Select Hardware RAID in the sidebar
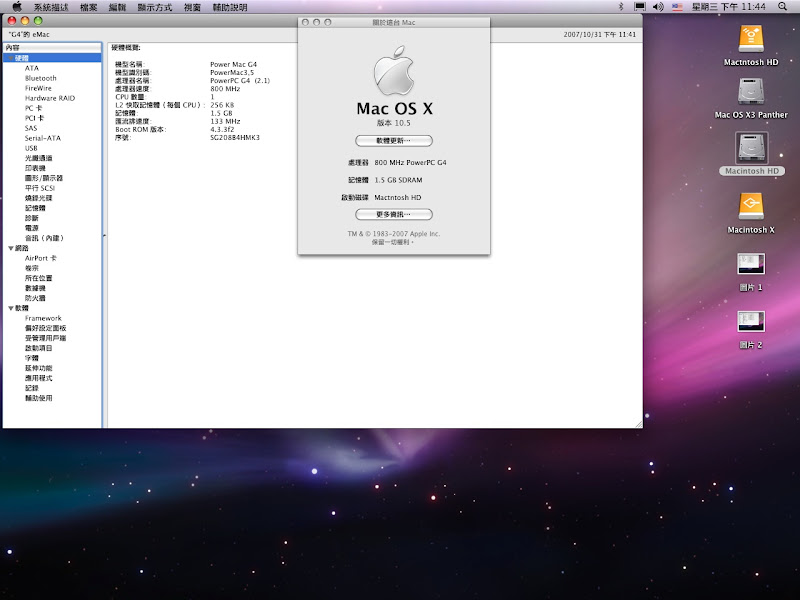The image size is (800, 600). [50, 98]
